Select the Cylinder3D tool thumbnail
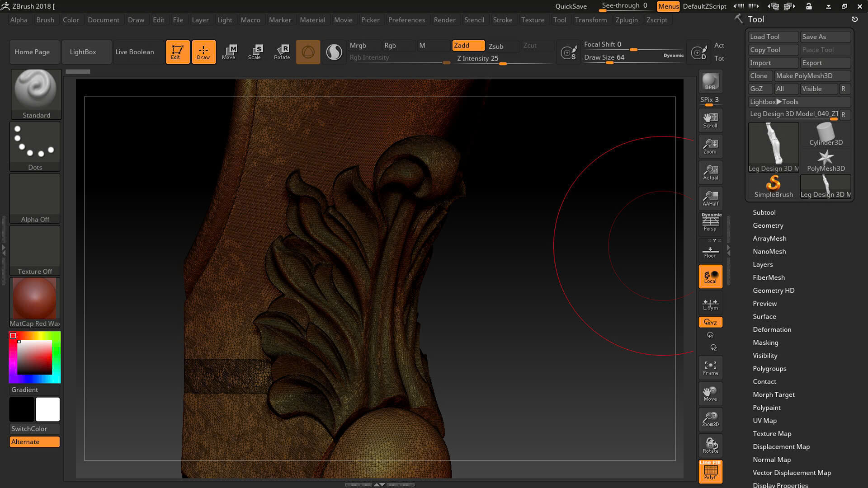 click(826, 135)
